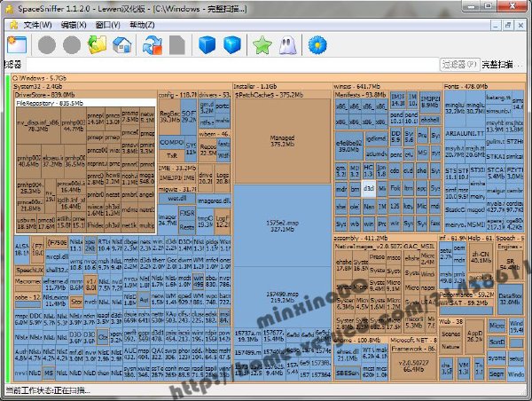The width and height of the screenshot is (532, 401).
Task: Open the 文件(W) menu
Action: click(37, 25)
